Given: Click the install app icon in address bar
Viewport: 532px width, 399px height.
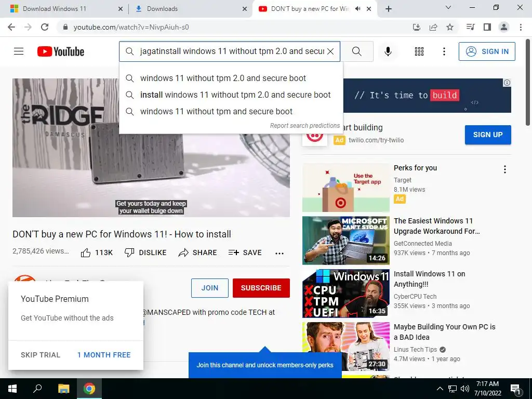Looking at the screenshot, I should click(417, 27).
